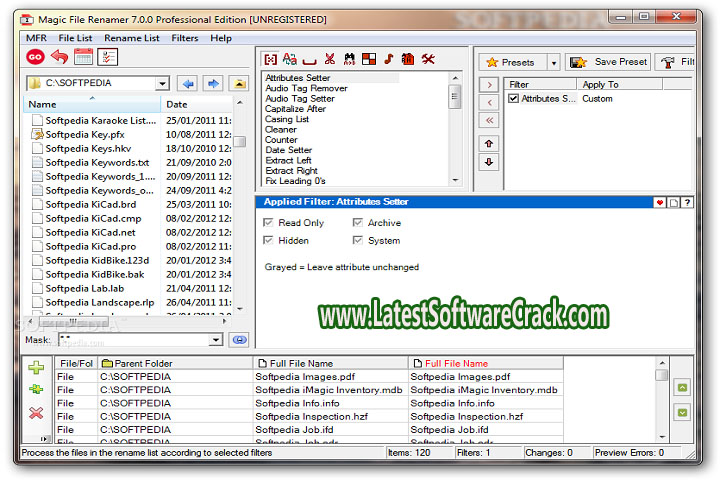720x480 pixels.
Task: Select the scissors filter category icon
Action: click(x=330, y=59)
